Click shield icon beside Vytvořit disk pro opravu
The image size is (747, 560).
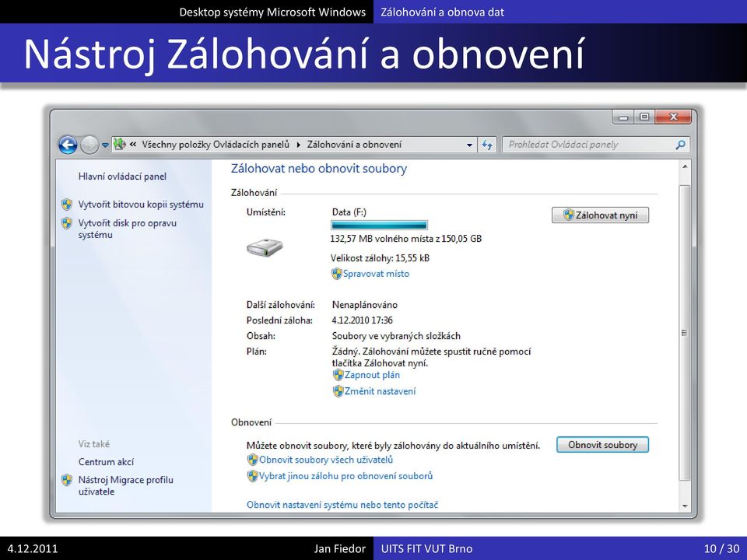(x=67, y=223)
